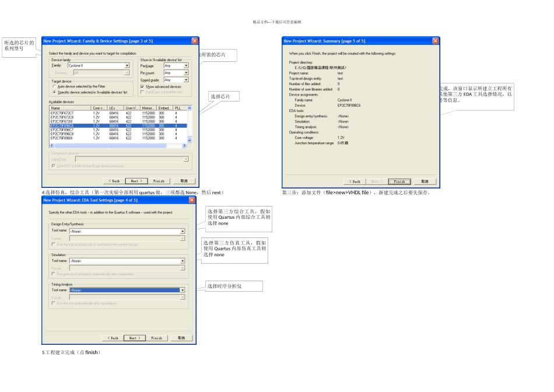Select device row EP2C70F672C7
This screenshot has width=554, height=392.
(118, 113)
